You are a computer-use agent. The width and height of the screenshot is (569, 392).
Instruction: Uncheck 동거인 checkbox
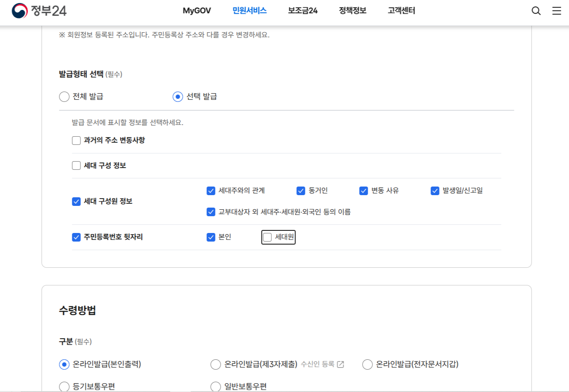[x=301, y=191]
